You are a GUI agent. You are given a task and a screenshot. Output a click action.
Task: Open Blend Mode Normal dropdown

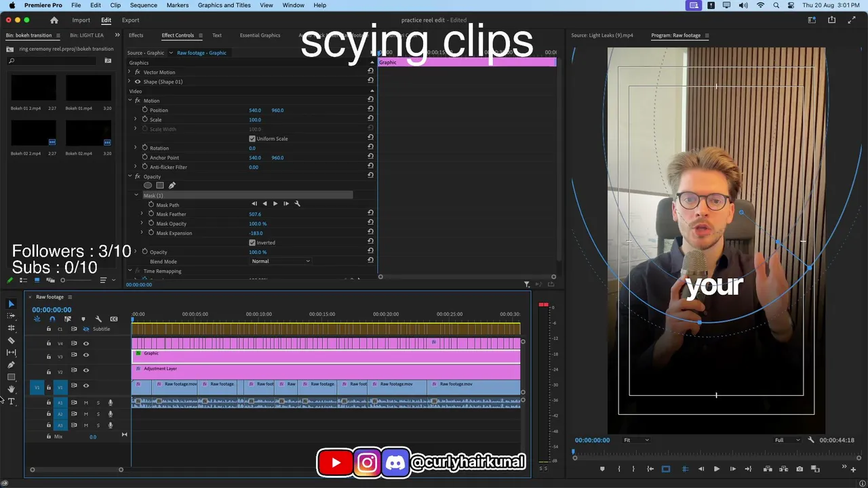[280, 261]
